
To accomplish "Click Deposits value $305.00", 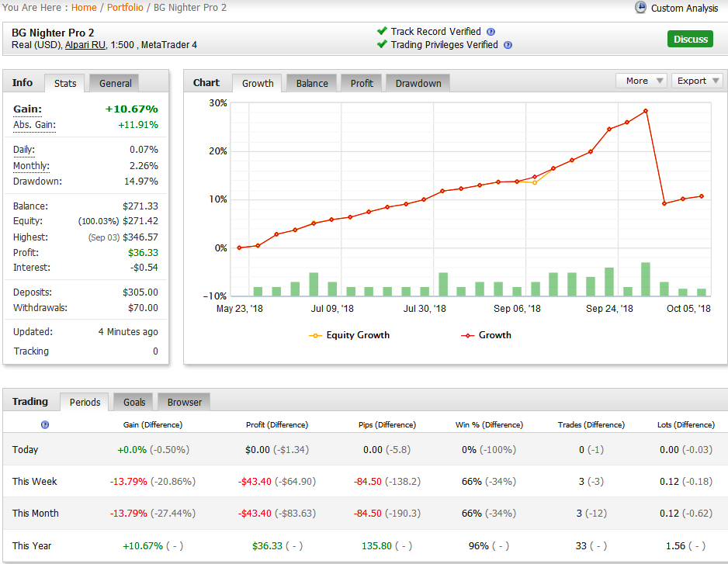I will point(140,292).
